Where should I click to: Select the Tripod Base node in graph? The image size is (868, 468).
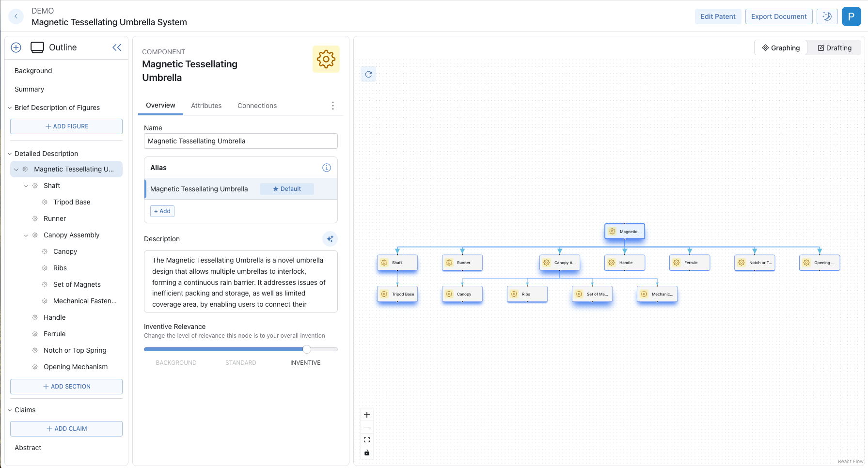397,294
